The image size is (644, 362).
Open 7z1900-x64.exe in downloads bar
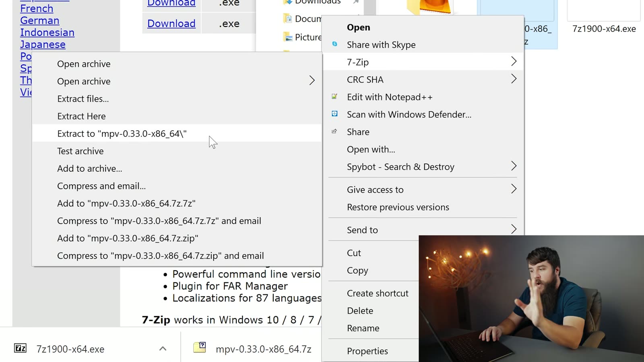[x=70, y=349]
